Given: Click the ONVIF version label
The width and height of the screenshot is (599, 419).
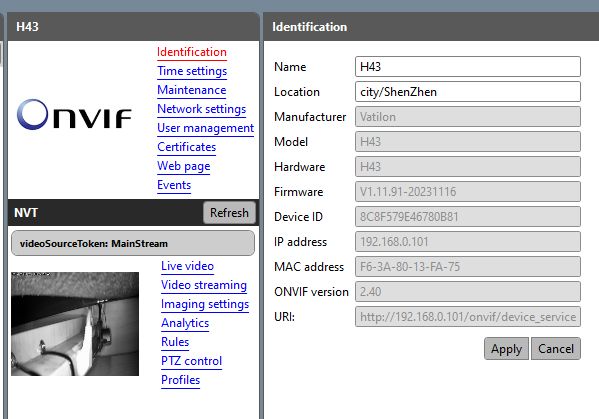Looking at the screenshot, I should [x=311, y=292].
